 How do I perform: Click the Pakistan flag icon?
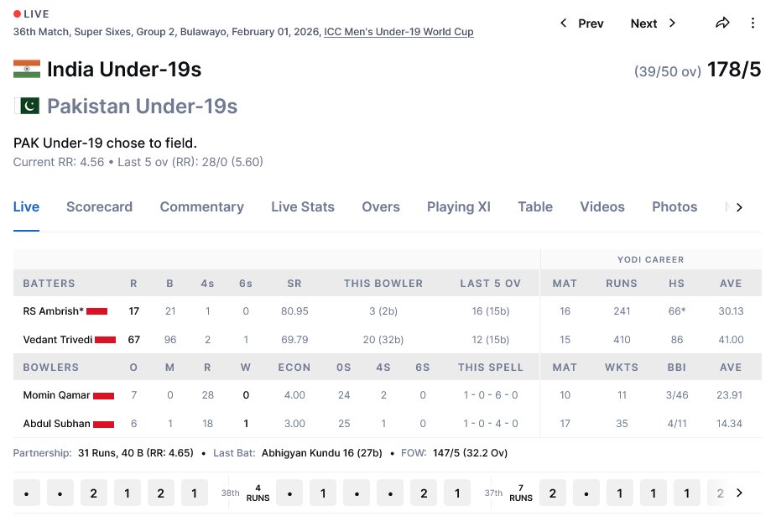pyautogui.click(x=27, y=106)
